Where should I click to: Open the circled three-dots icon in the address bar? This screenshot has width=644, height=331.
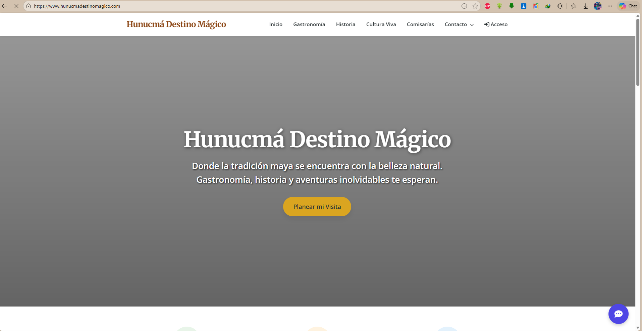[464, 6]
